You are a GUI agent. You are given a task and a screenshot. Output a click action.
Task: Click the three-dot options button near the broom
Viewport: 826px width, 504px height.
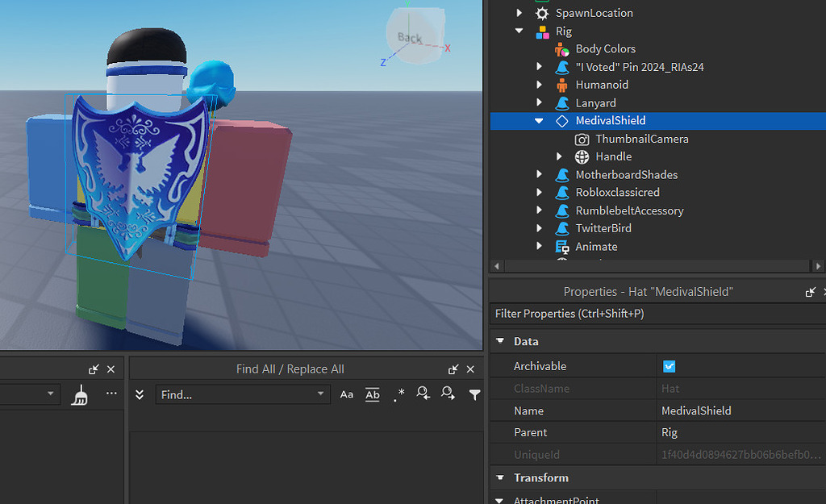pos(111,394)
